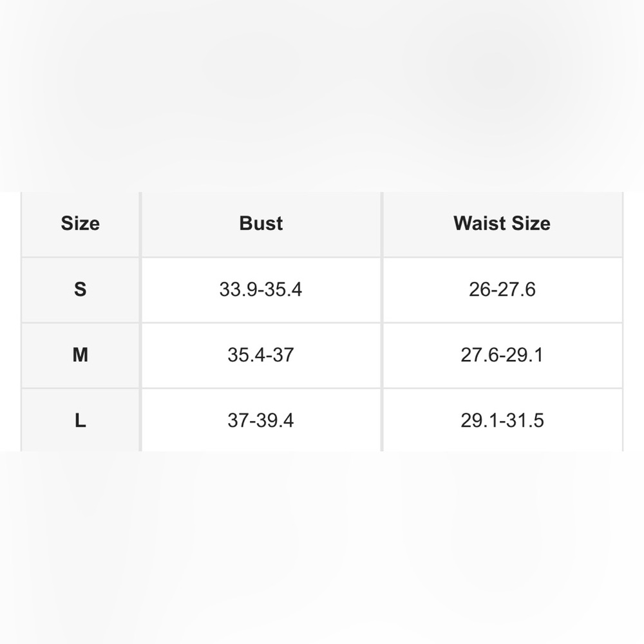644x644 pixels.
Task: Click the divider between Bust and Waist headers
Action: click(382, 224)
